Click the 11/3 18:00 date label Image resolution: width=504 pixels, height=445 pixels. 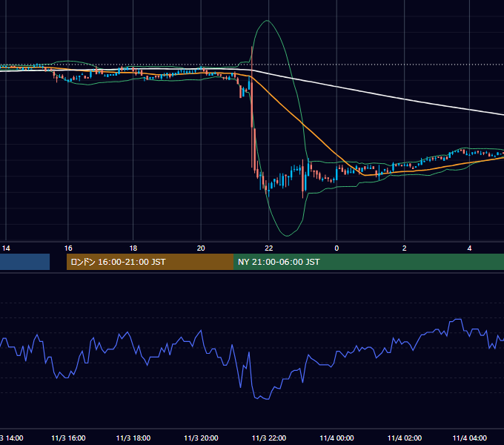[133, 438]
